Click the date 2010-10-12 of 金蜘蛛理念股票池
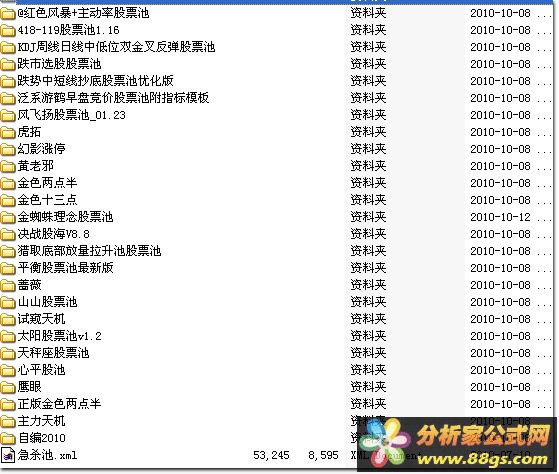 500,217
